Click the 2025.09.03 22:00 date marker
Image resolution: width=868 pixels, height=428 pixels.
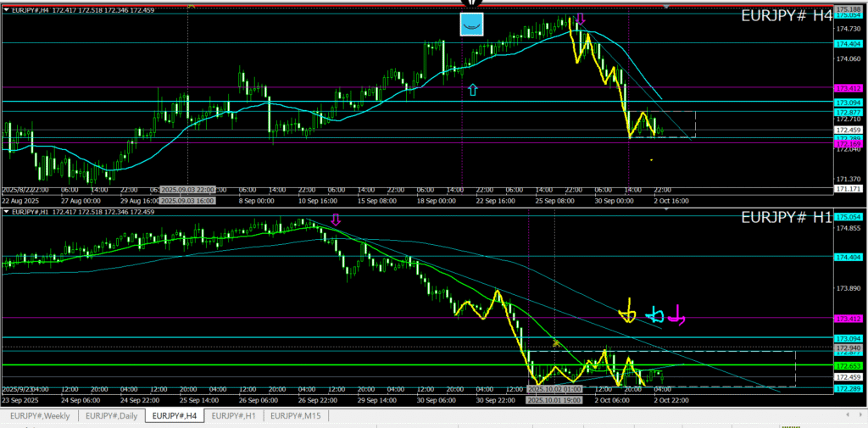click(187, 189)
